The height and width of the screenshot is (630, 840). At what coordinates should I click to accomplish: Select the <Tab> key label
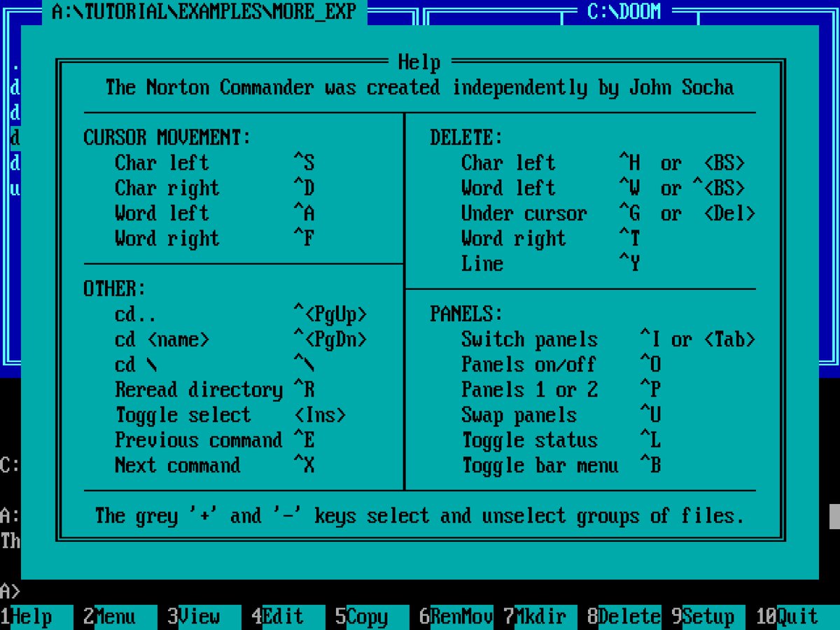click(729, 339)
